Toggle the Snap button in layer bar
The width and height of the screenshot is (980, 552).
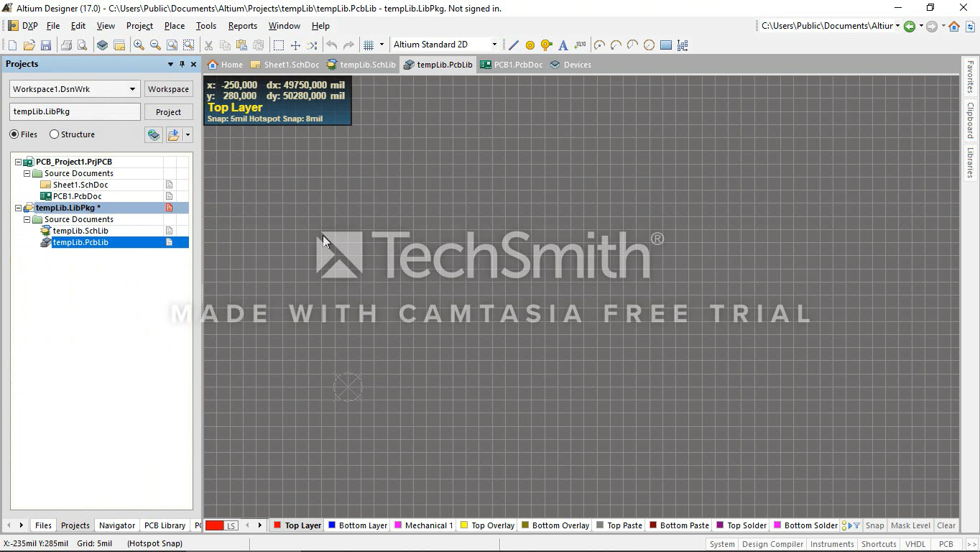874,525
